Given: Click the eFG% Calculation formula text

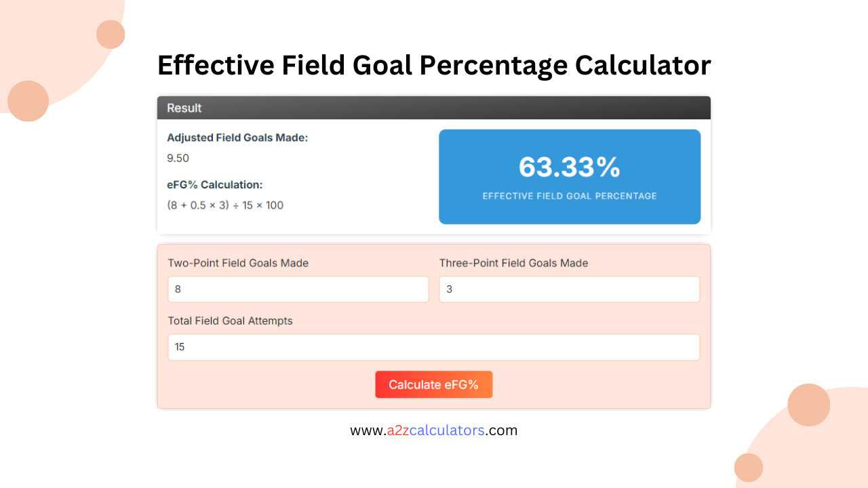Looking at the screenshot, I should 225,205.
